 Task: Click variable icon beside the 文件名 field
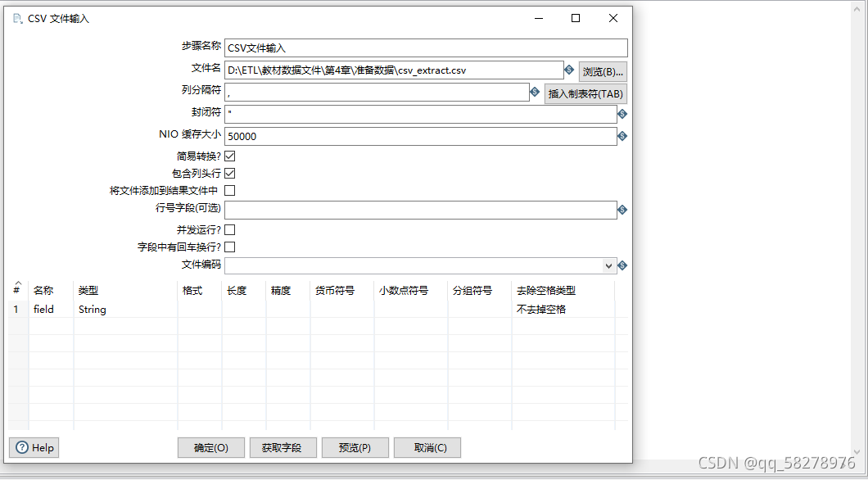coord(568,70)
